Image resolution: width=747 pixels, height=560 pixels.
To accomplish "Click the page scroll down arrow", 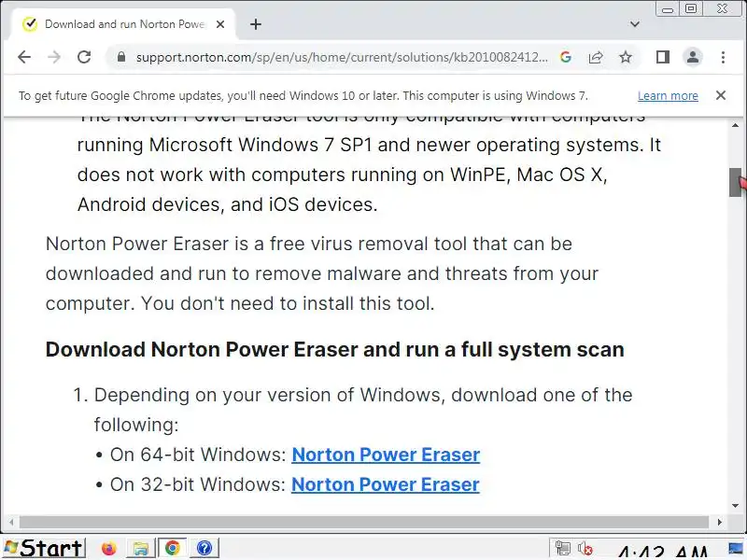I will (x=735, y=506).
